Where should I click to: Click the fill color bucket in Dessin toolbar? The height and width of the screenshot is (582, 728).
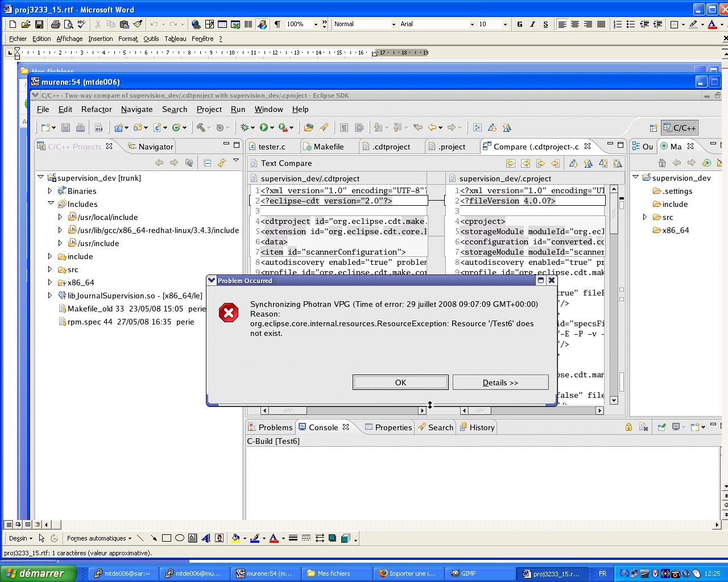(235, 538)
